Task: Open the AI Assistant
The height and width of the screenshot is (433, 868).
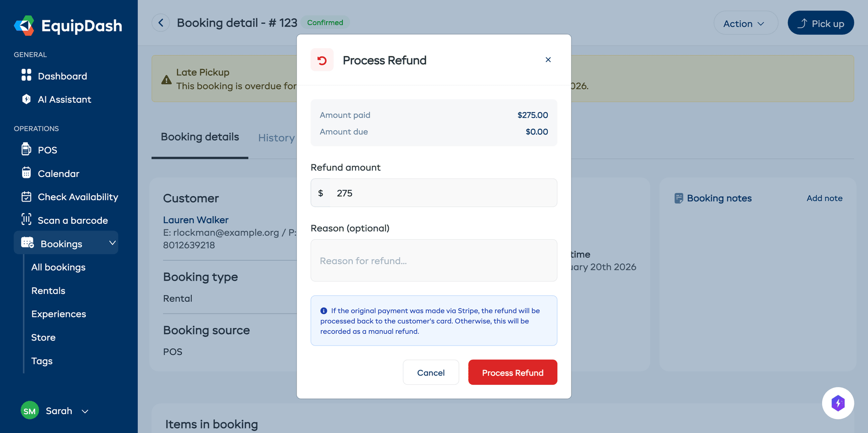Action: pos(64,99)
